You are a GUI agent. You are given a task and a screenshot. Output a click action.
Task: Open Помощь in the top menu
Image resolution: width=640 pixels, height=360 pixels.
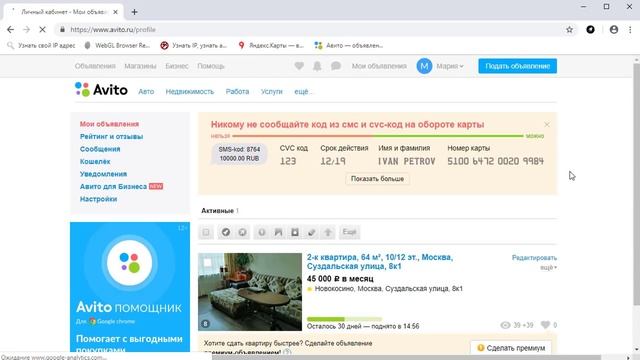(x=211, y=66)
